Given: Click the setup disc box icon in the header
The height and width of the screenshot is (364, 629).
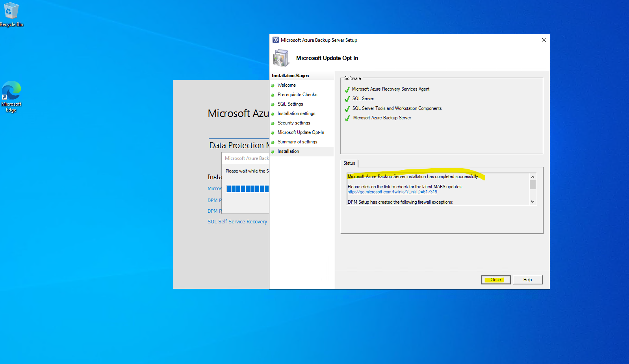Looking at the screenshot, I should pyautogui.click(x=281, y=58).
